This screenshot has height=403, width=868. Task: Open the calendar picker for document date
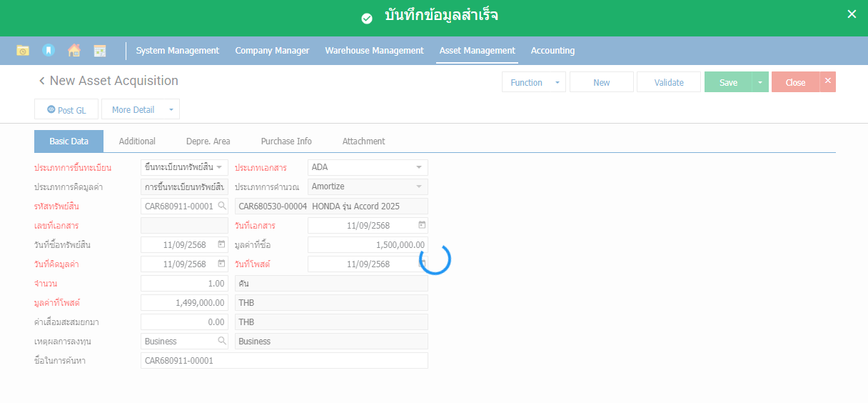click(x=422, y=226)
